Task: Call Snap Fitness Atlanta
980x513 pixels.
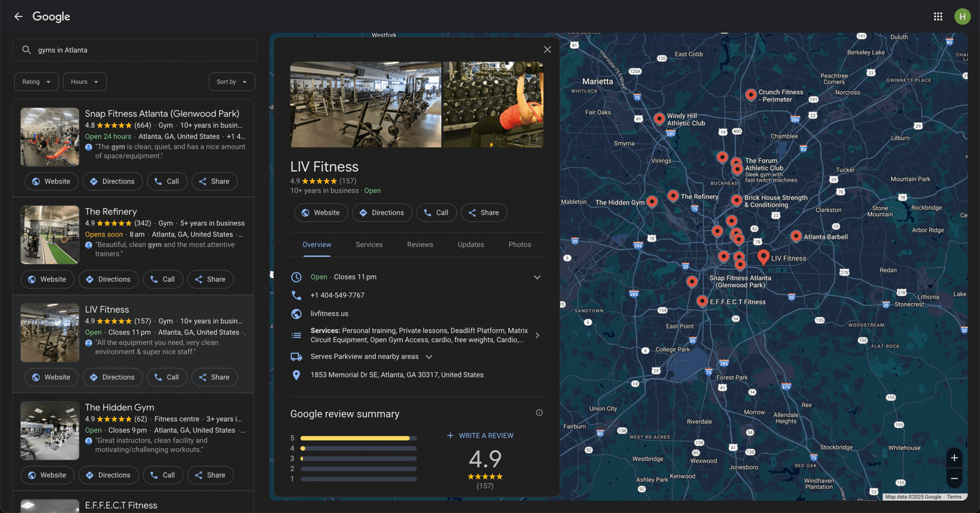Action: pyautogui.click(x=167, y=181)
